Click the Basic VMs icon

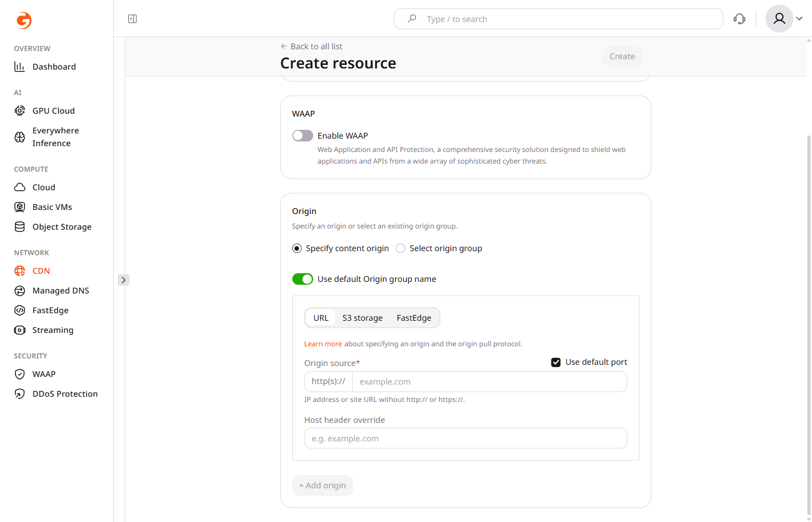[20, 207]
